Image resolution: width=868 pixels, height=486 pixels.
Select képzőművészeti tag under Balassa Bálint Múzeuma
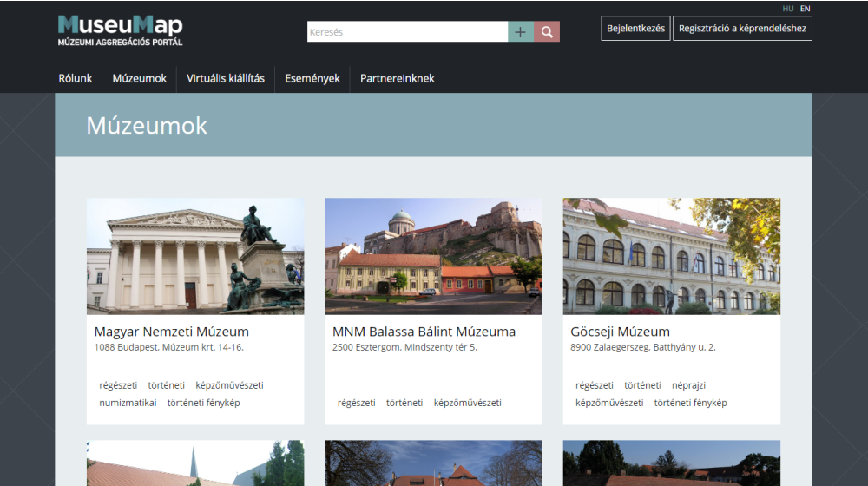467,403
